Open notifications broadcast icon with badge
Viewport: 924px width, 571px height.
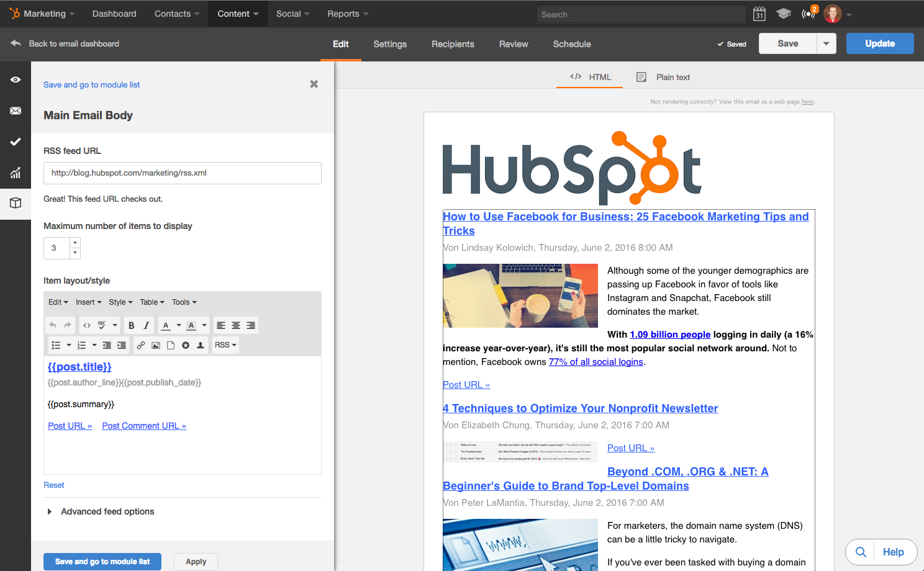click(808, 14)
